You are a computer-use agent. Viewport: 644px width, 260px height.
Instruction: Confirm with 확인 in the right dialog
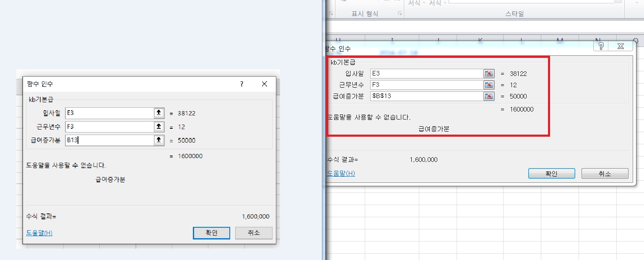551,174
